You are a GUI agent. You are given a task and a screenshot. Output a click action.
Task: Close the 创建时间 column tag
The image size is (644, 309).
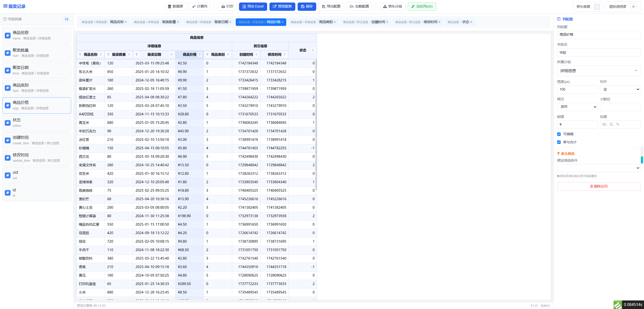pos(387,22)
